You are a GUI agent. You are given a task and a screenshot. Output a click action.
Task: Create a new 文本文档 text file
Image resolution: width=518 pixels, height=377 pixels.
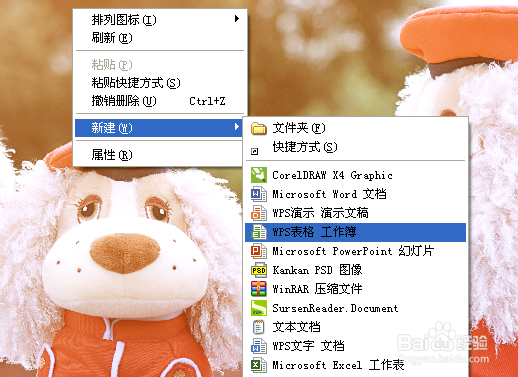pos(355,327)
